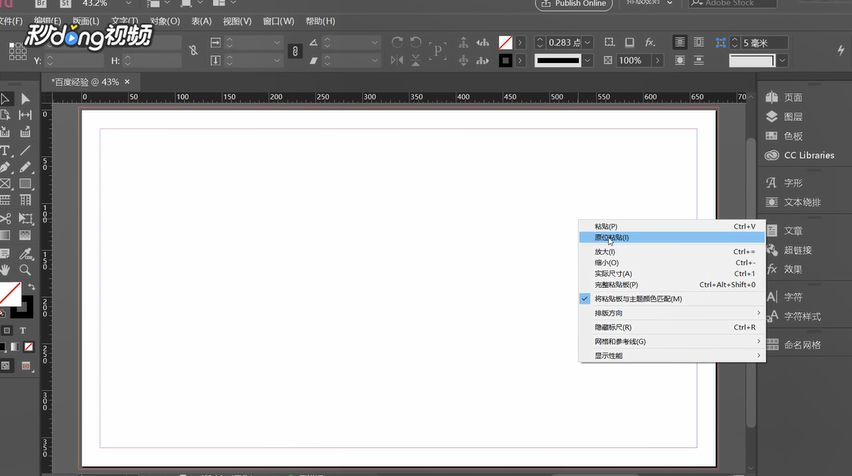Click the stroke swatch in control bar

tap(505, 60)
